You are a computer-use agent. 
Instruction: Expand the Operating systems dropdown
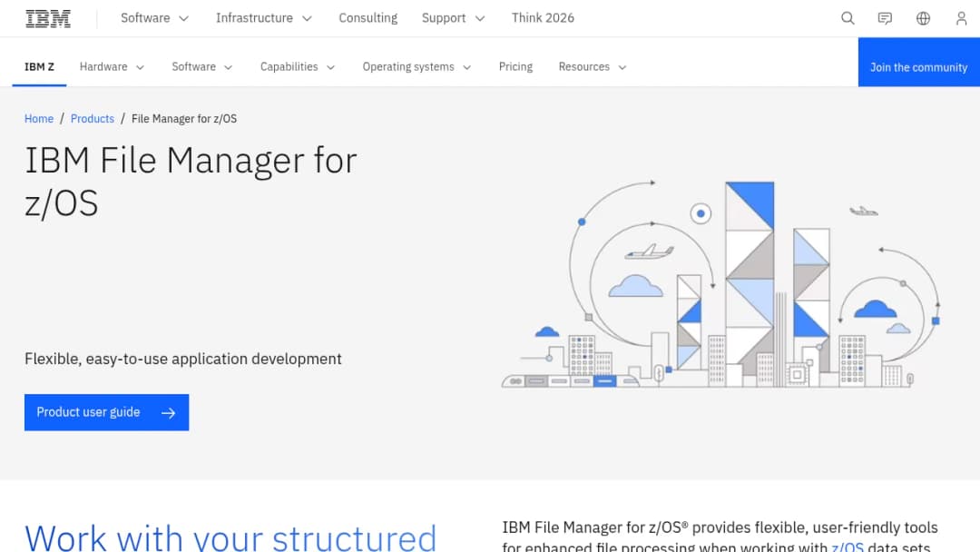(416, 67)
